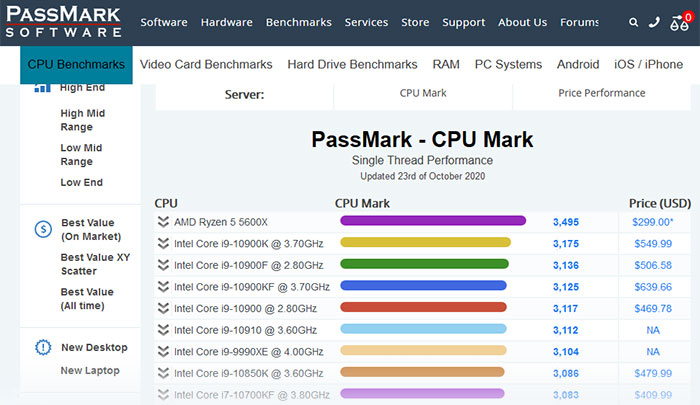Open the search magnifier icon
The height and width of the screenshot is (405, 700).
tap(633, 22)
